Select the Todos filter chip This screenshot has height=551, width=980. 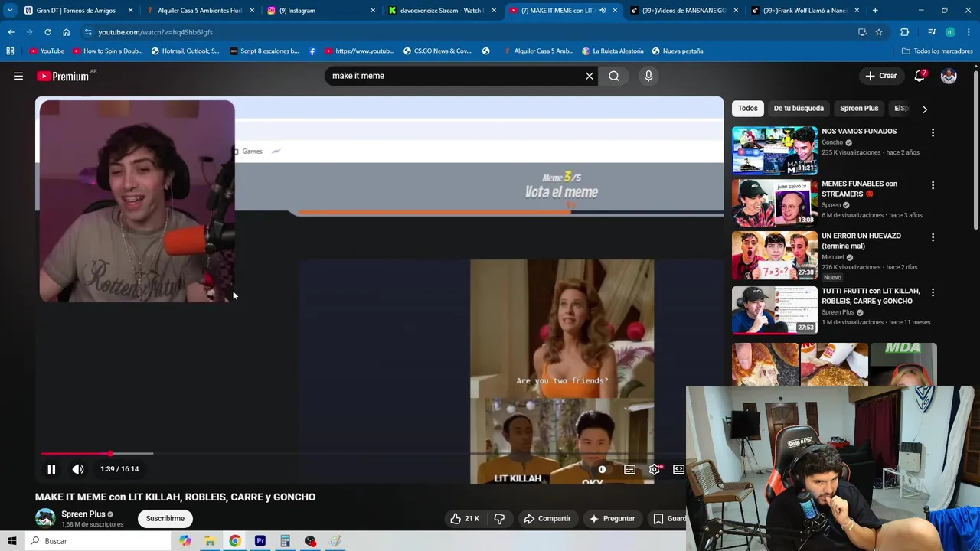(748, 109)
